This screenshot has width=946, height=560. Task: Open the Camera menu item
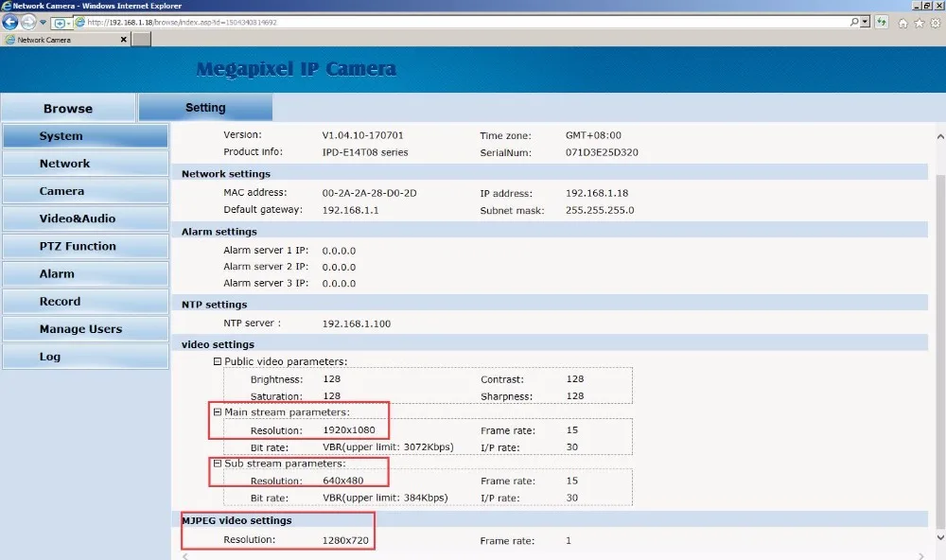pos(85,191)
